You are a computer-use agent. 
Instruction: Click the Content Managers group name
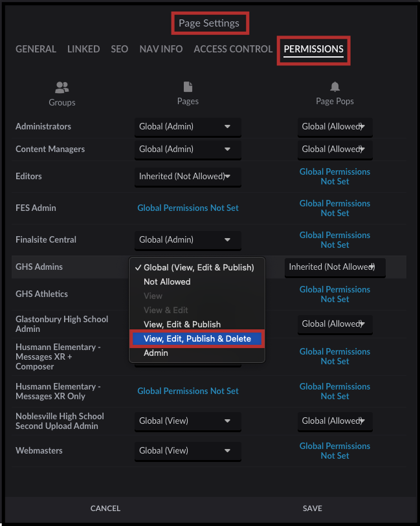click(x=50, y=149)
